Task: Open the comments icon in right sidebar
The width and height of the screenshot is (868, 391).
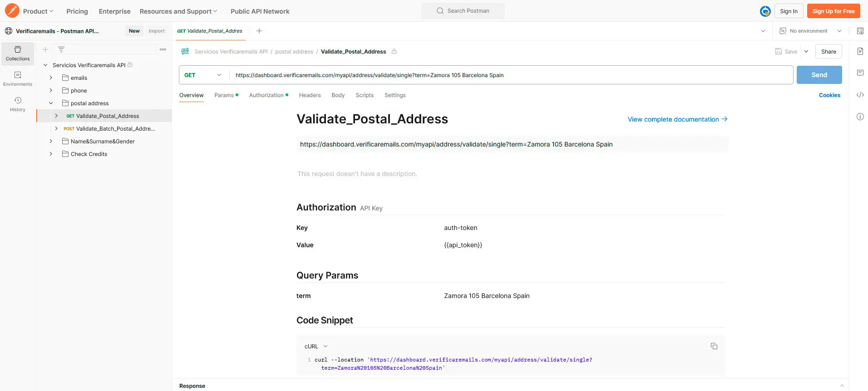Action: tap(860, 73)
